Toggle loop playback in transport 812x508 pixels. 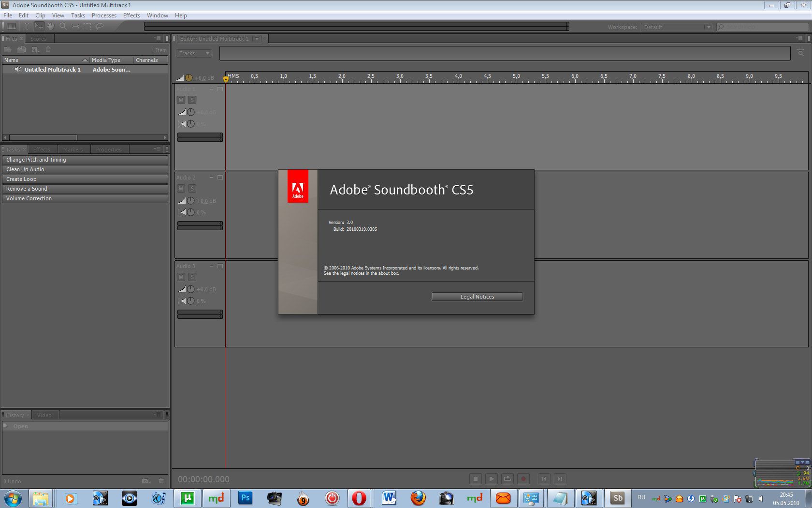(507, 479)
